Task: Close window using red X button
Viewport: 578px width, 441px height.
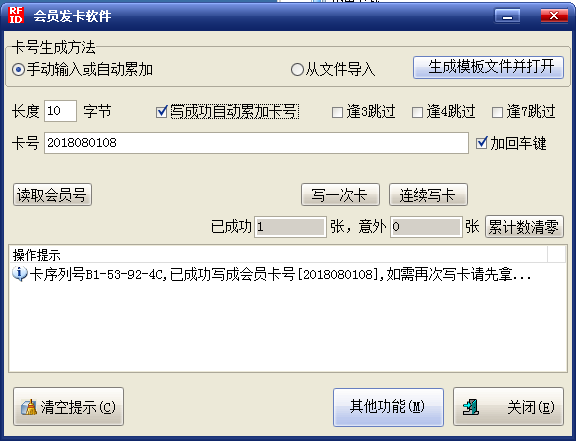Action: click(554, 16)
